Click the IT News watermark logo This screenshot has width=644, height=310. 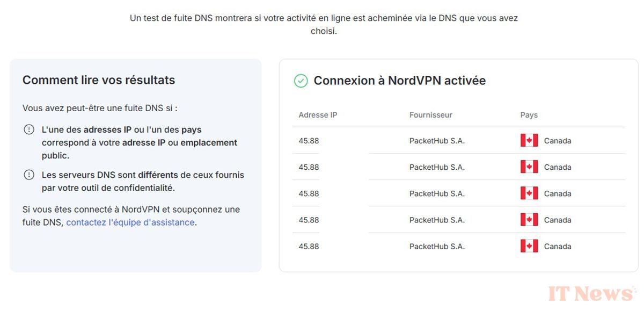pyautogui.click(x=591, y=293)
